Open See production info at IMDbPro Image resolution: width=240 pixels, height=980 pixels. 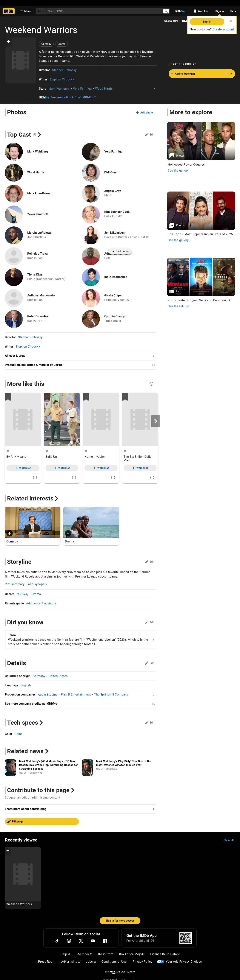73,97
